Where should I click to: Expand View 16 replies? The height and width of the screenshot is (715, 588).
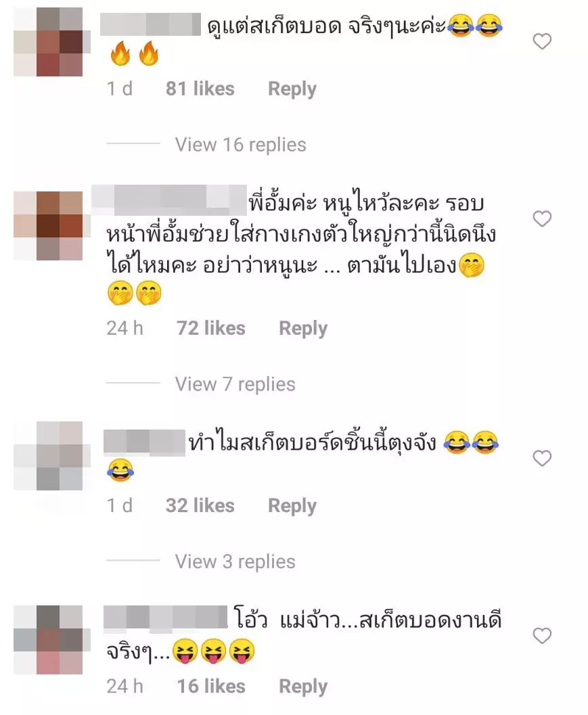coord(240,145)
